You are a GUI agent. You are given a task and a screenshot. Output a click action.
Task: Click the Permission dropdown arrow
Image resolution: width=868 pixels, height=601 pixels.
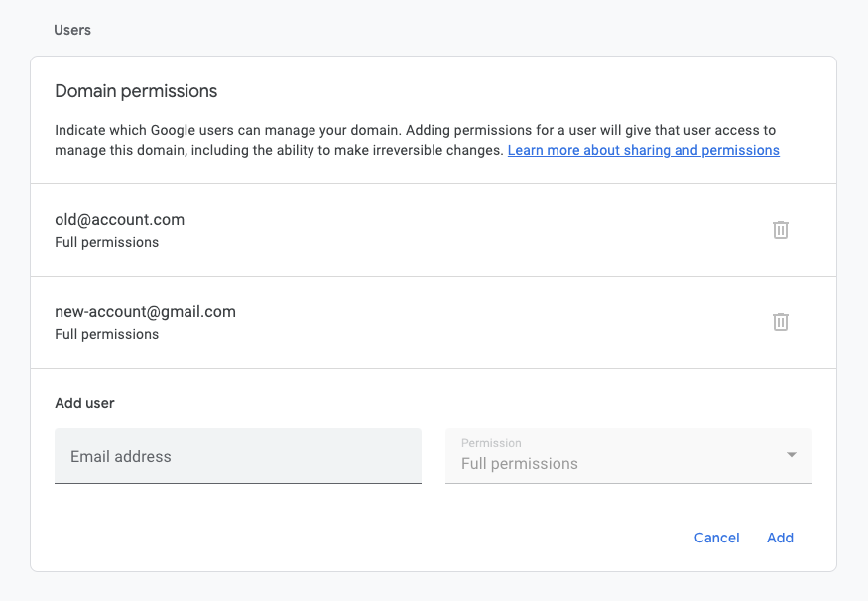point(792,455)
